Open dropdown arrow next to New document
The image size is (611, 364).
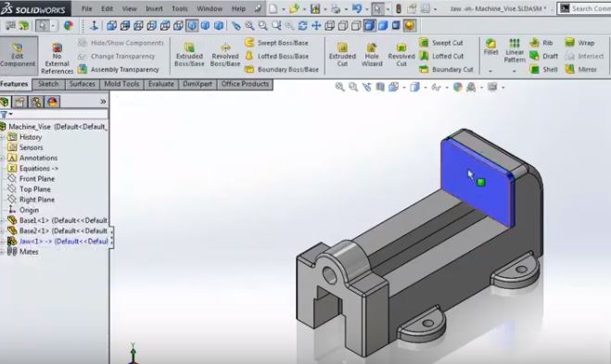click(284, 9)
